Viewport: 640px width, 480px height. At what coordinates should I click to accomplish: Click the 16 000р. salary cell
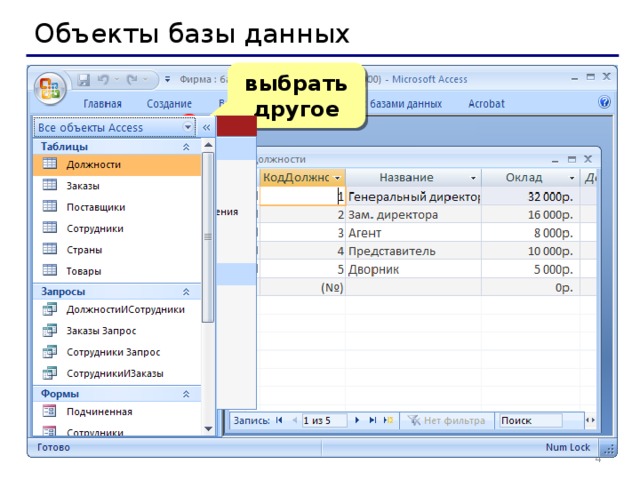(x=531, y=215)
